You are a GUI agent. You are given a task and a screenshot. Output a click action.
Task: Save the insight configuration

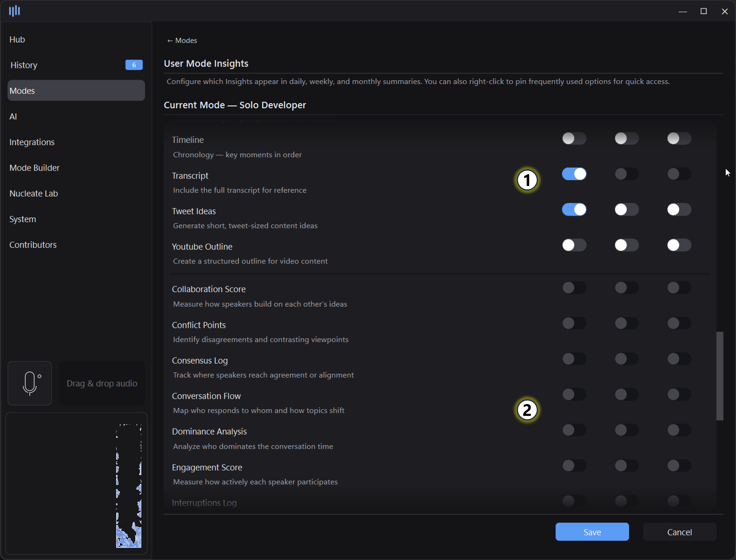coord(592,532)
